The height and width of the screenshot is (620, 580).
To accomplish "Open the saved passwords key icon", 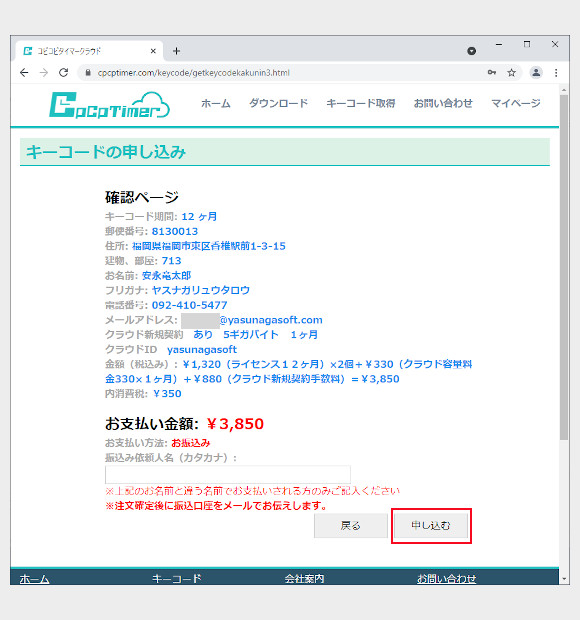I will coord(492,72).
